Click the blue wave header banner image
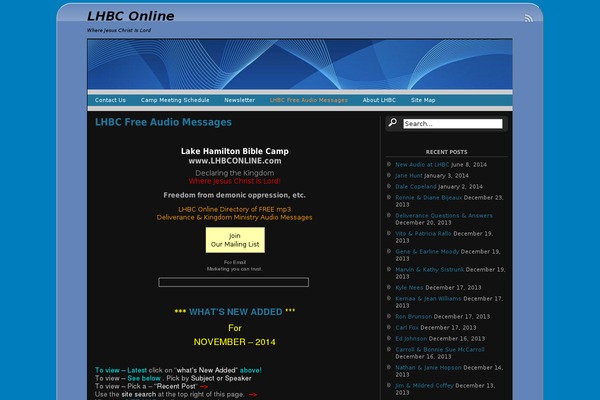600x400 pixels. pyautogui.click(x=300, y=64)
